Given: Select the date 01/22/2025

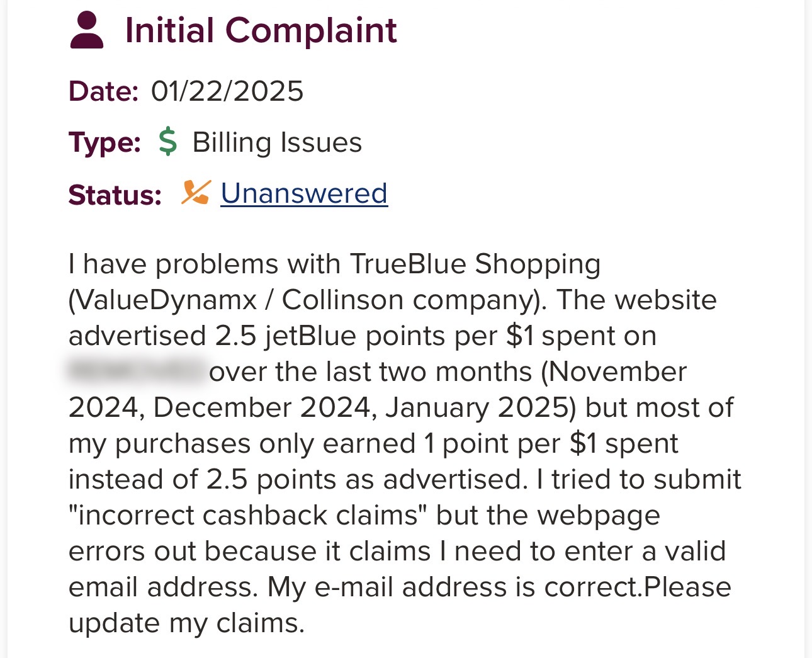Looking at the screenshot, I should pyautogui.click(x=227, y=91).
